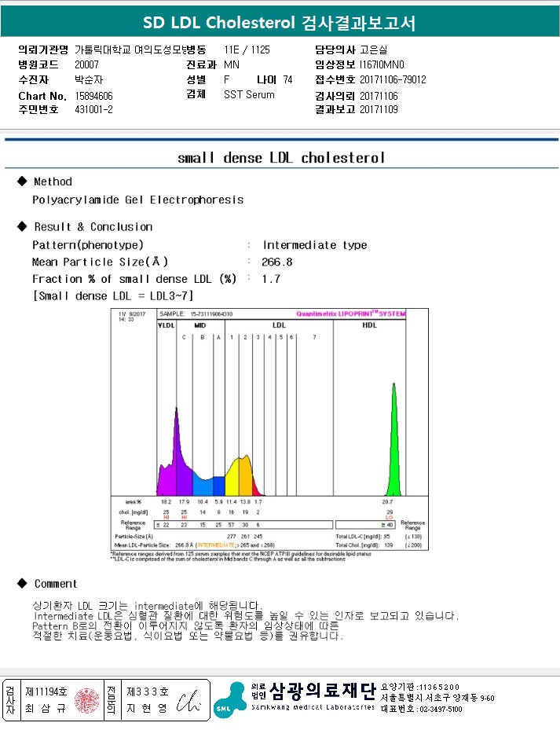Image resolution: width=560 pixels, height=730 pixels.
Task: Click the 검사의뢰 date '20171106'
Action: 379,97
